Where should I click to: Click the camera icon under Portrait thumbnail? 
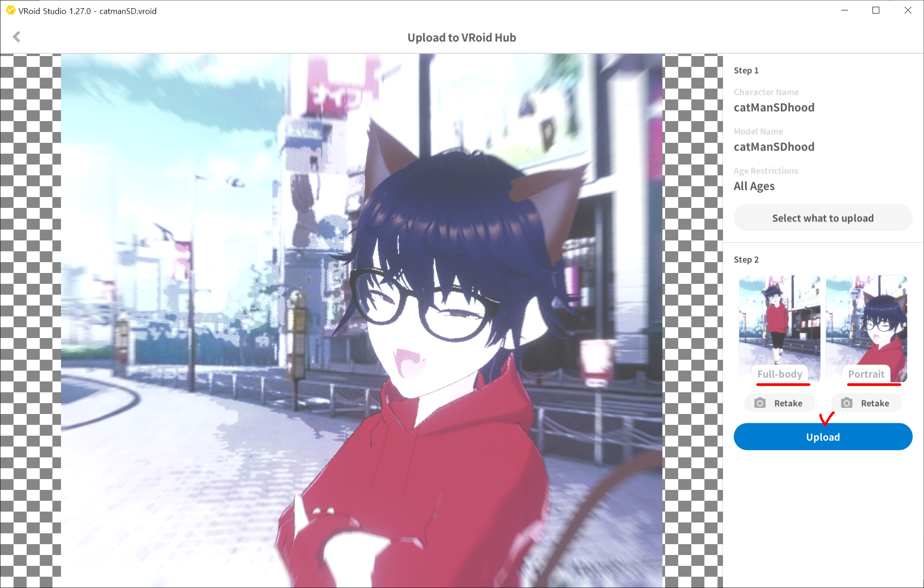point(847,403)
